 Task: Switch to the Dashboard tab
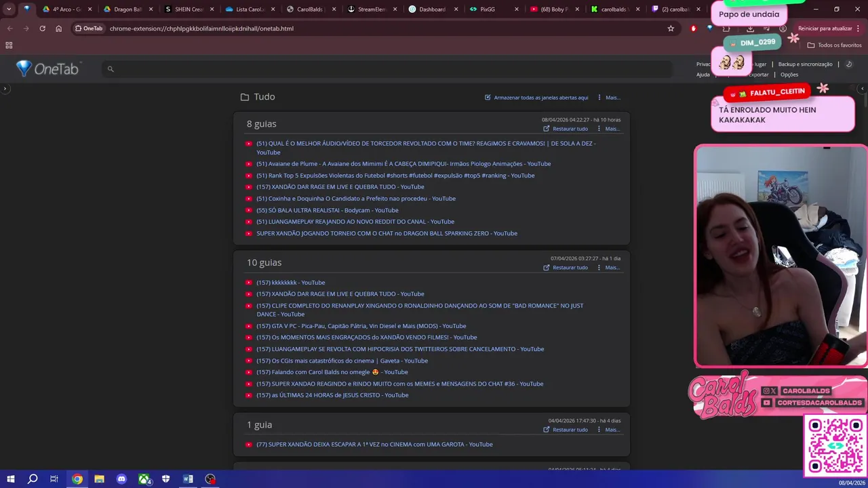click(x=432, y=9)
